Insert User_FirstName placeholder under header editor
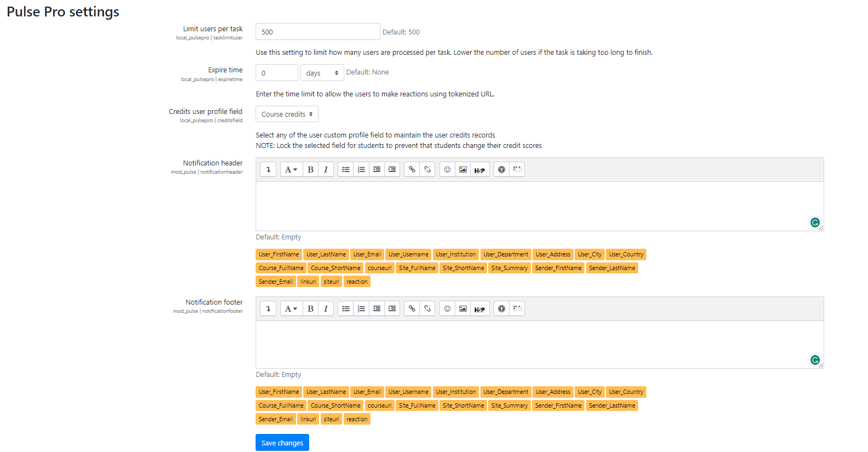This screenshot has width=868, height=452. 279,255
